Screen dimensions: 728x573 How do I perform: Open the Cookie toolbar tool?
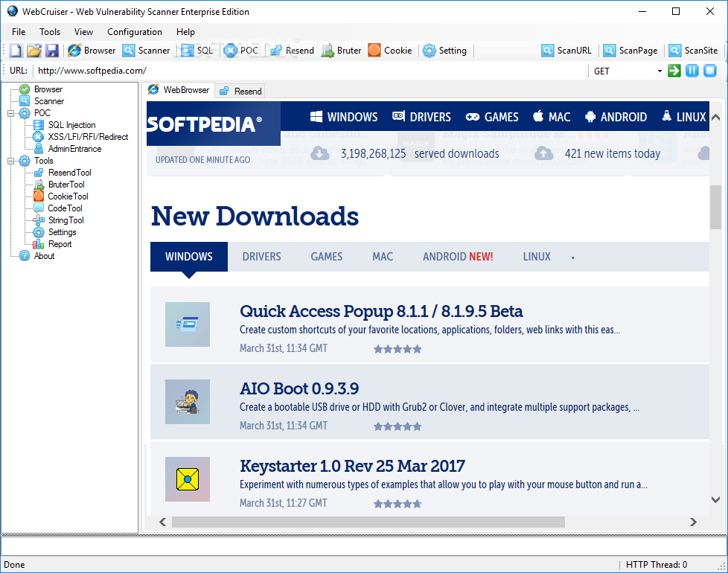click(390, 51)
